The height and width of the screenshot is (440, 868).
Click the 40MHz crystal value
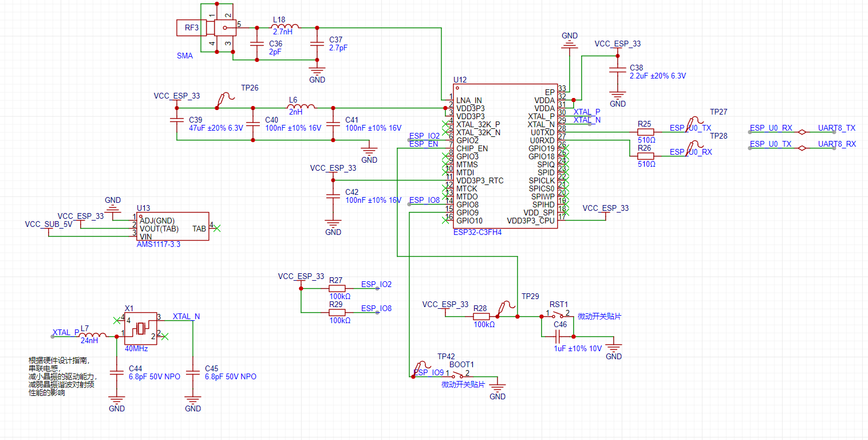(x=136, y=348)
